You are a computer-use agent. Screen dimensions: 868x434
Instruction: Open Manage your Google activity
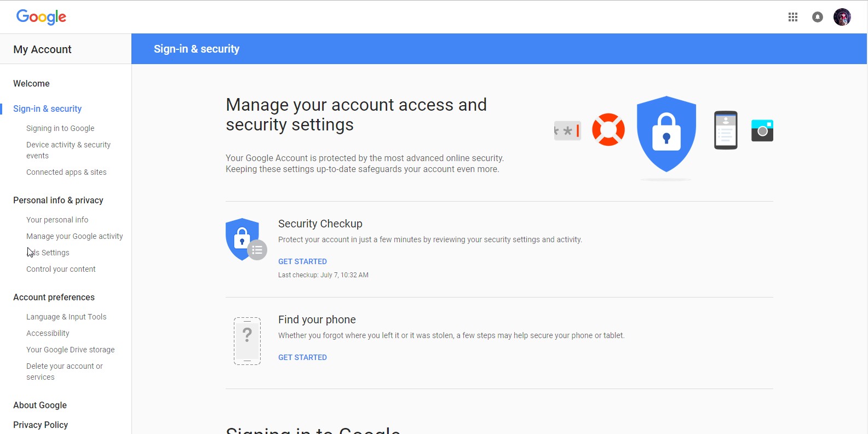click(74, 236)
